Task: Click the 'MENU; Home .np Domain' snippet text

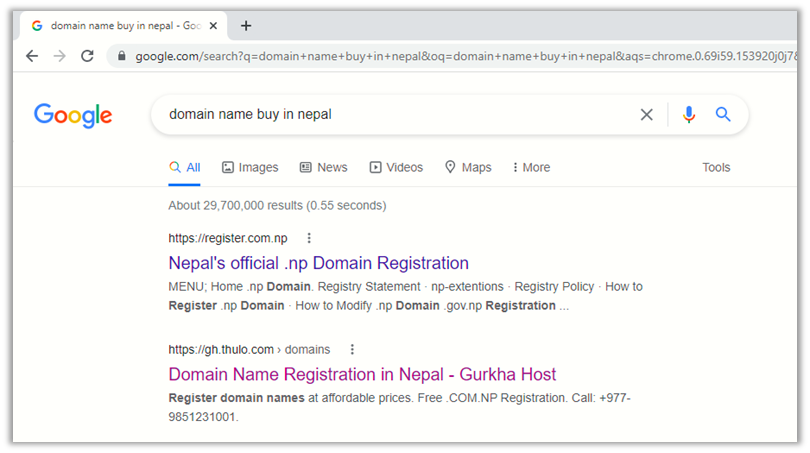Action: (406, 296)
